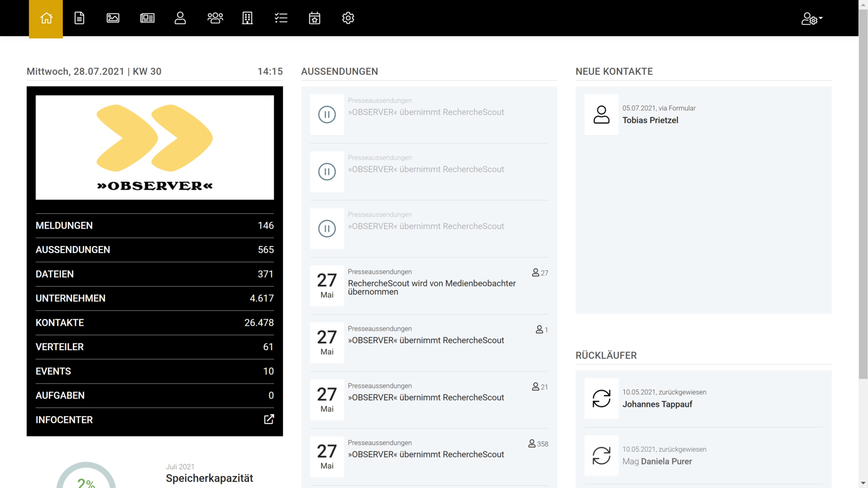Open the group (Verteiler) icon in navbar

[215, 18]
